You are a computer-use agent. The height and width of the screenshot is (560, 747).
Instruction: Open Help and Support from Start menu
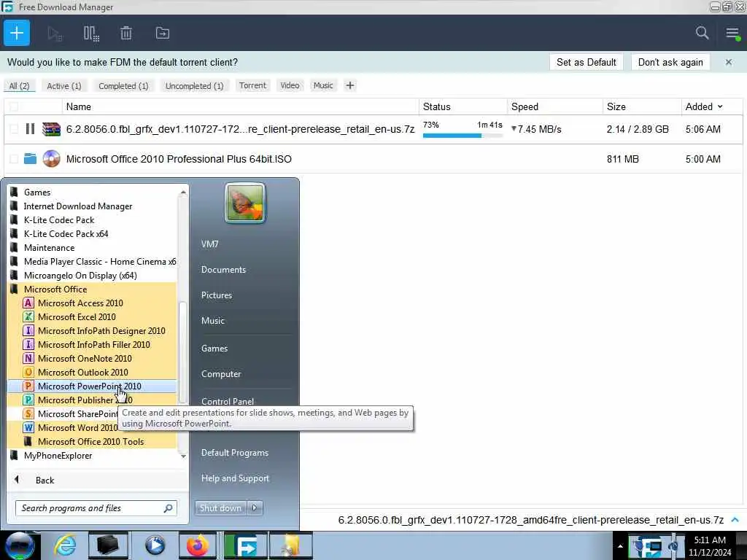(235, 478)
